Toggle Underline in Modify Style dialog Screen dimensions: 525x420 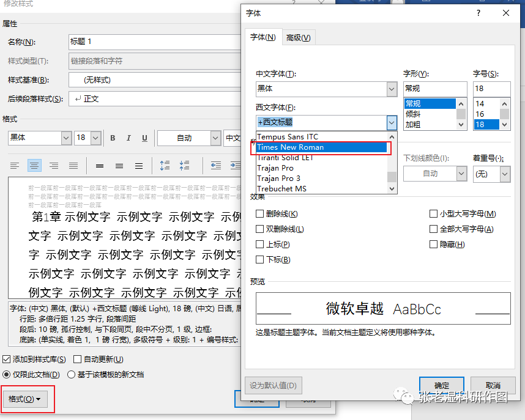pos(144,138)
